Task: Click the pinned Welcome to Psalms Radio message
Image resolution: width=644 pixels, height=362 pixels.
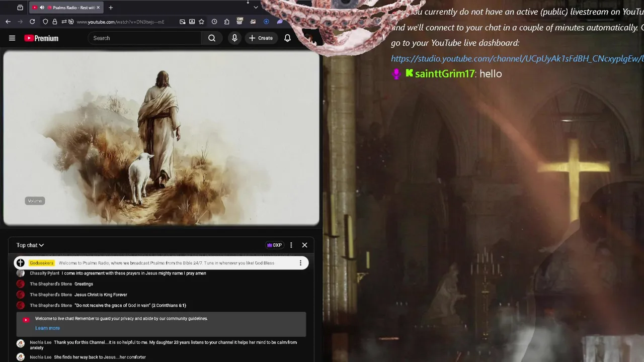Action: pyautogui.click(x=167, y=263)
